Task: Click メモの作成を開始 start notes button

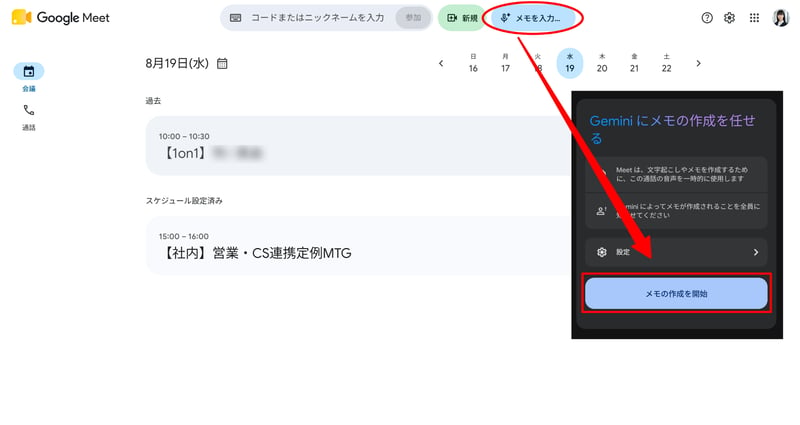Action: click(x=676, y=293)
